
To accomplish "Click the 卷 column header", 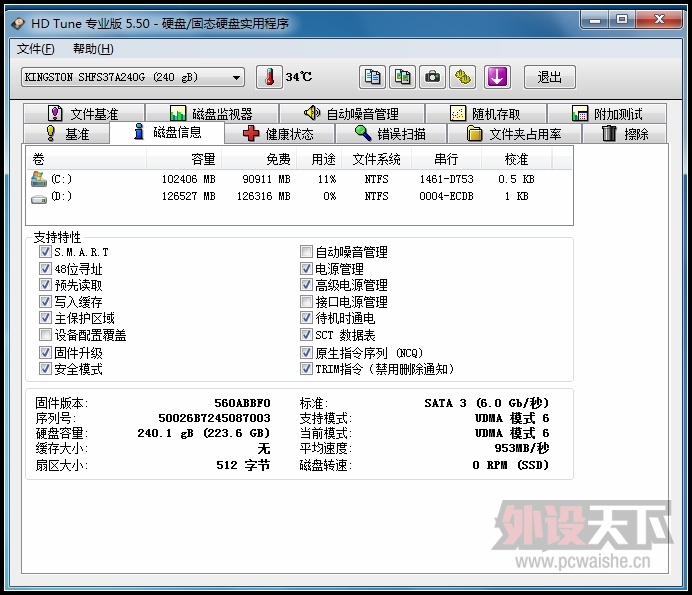I will 86,159.
